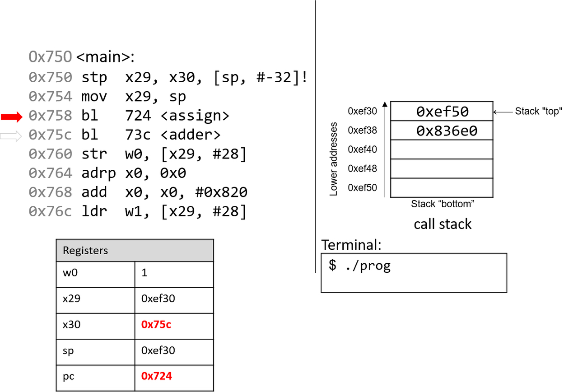The width and height of the screenshot is (578, 392).
Task: Click the empty stack cell at 0xef48
Action: click(442, 168)
